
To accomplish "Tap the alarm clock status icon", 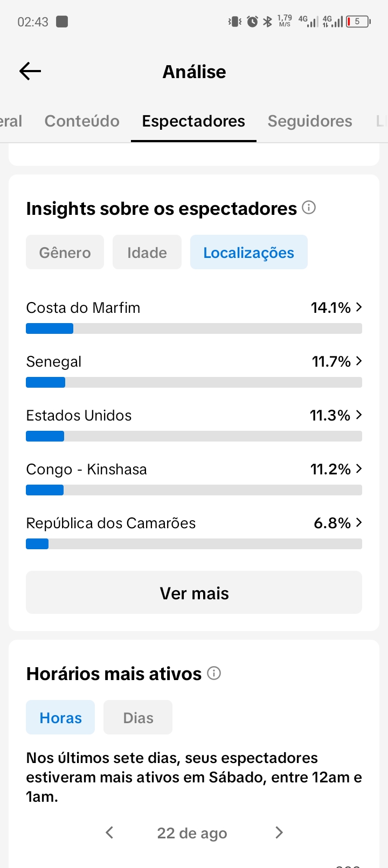I will pyautogui.click(x=252, y=22).
